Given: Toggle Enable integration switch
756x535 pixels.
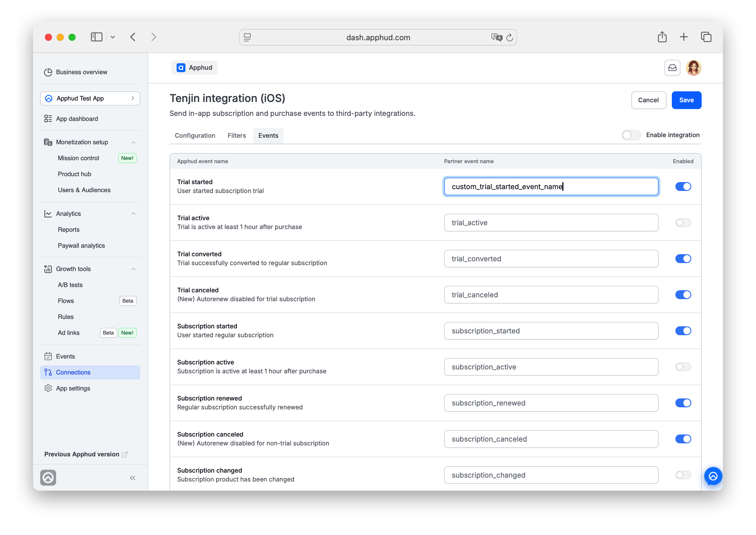Looking at the screenshot, I should pos(631,135).
